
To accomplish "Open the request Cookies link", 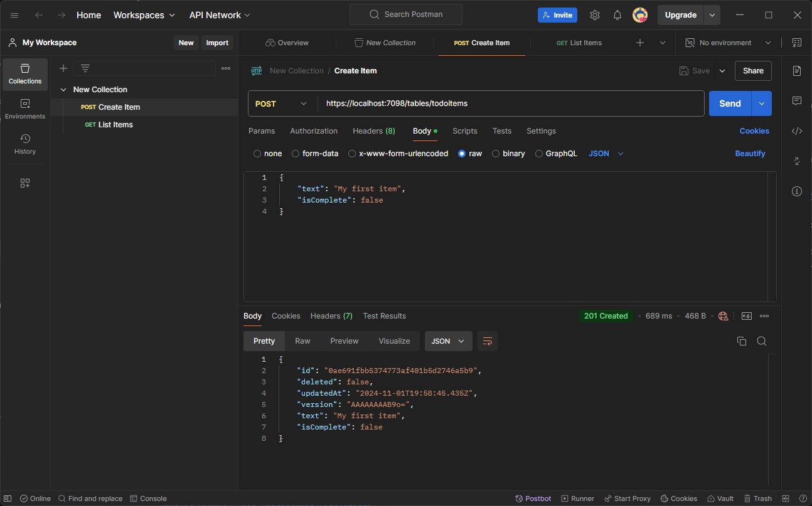I will coord(754,131).
